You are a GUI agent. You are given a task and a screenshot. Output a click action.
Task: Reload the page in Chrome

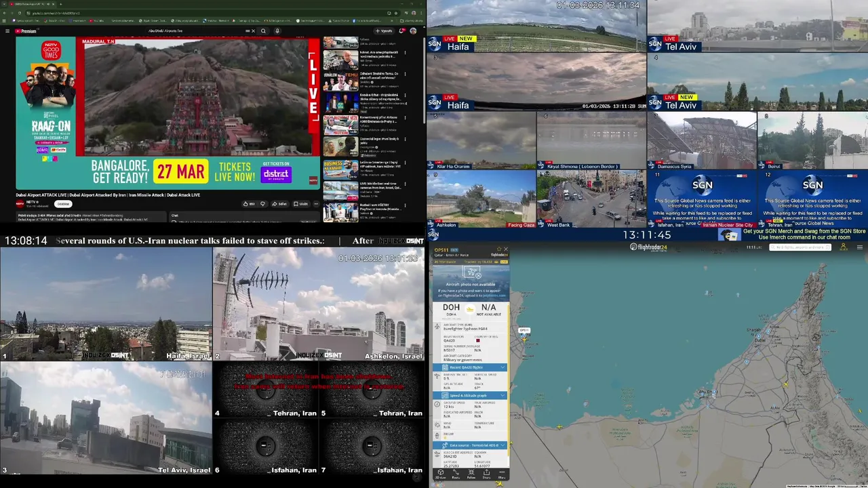pos(20,13)
